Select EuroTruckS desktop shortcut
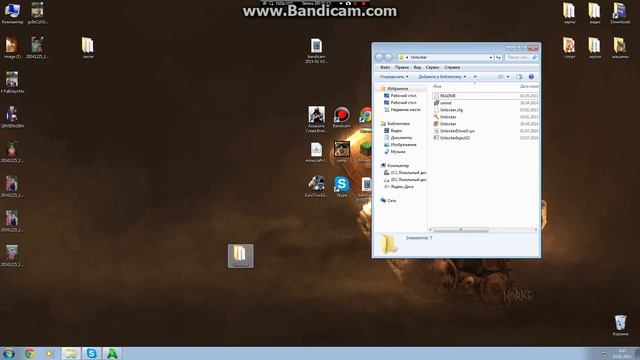The image size is (640, 360). point(316,187)
